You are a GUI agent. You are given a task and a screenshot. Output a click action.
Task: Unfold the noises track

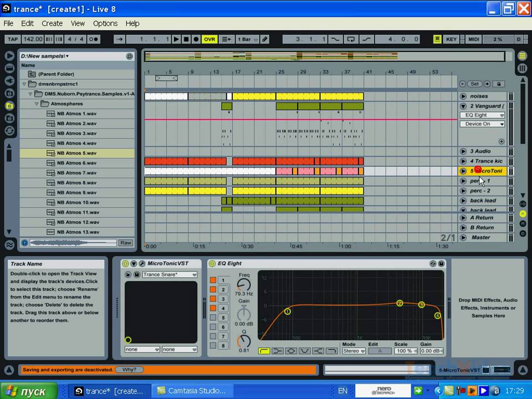click(463, 96)
